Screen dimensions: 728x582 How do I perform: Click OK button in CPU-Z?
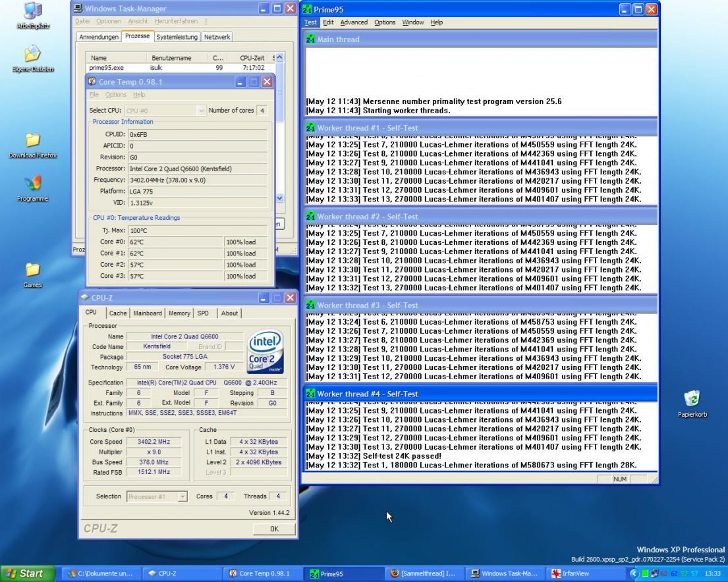(274, 529)
